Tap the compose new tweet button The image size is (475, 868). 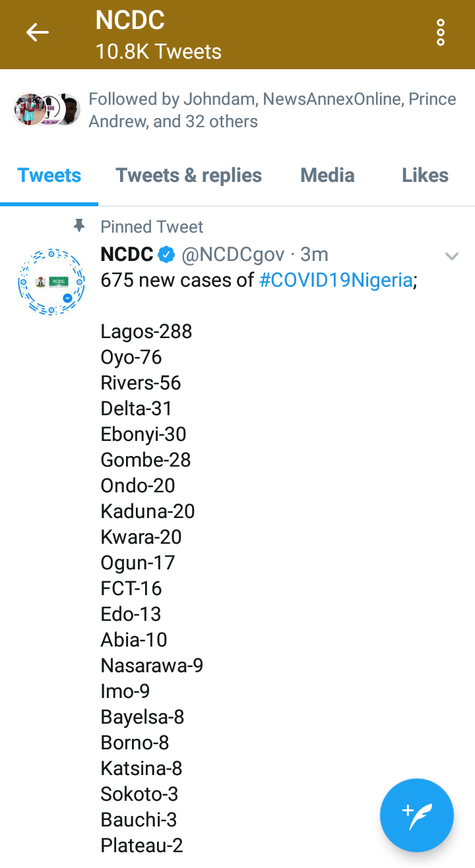[417, 815]
